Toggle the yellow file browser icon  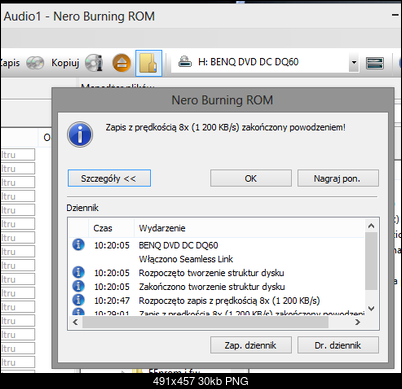[x=149, y=63]
